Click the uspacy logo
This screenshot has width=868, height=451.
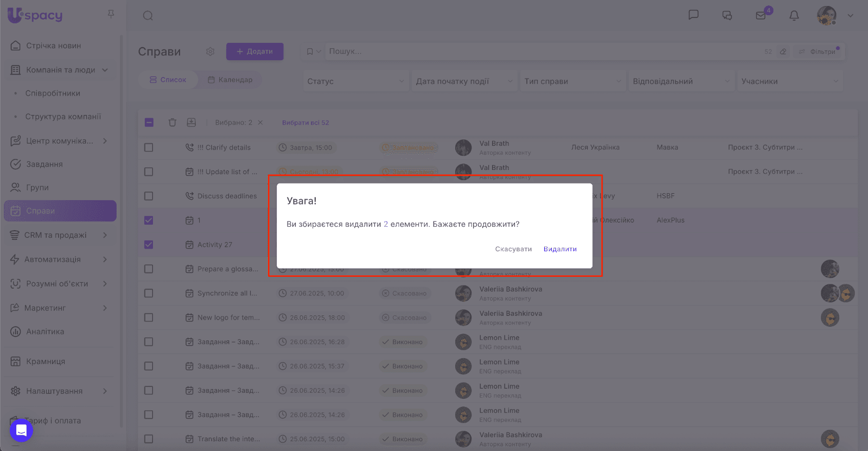coord(35,15)
